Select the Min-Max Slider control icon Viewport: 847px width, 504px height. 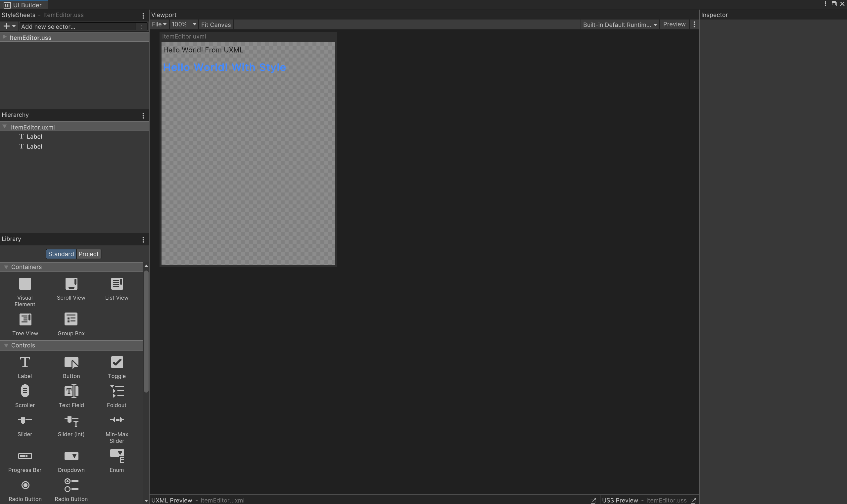coord(117,420)
